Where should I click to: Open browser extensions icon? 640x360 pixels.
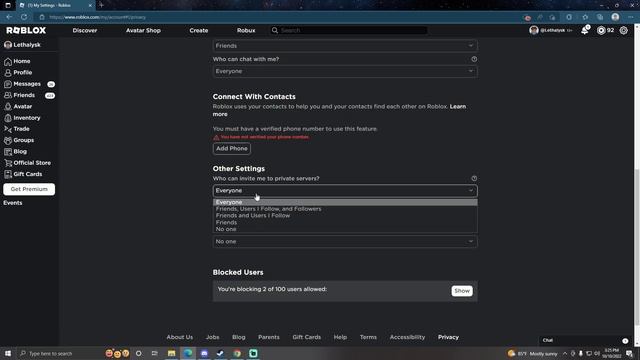[569, 17]
